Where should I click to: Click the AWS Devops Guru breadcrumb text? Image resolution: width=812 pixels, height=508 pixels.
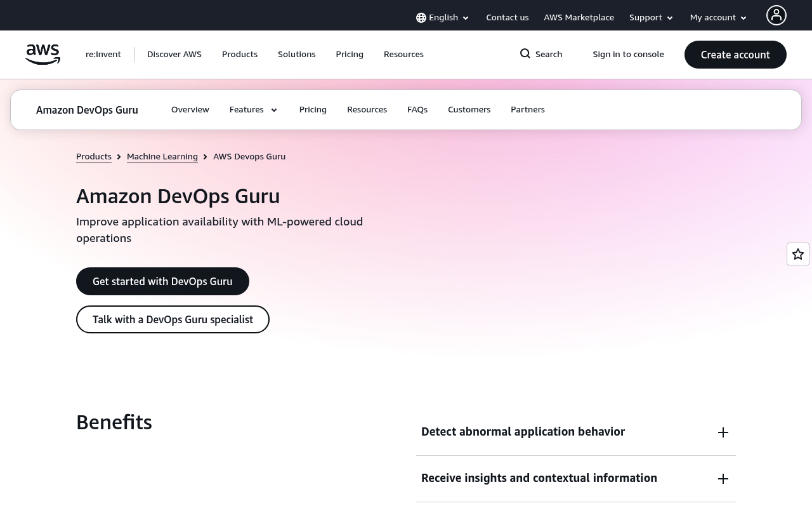coord(249,156)
